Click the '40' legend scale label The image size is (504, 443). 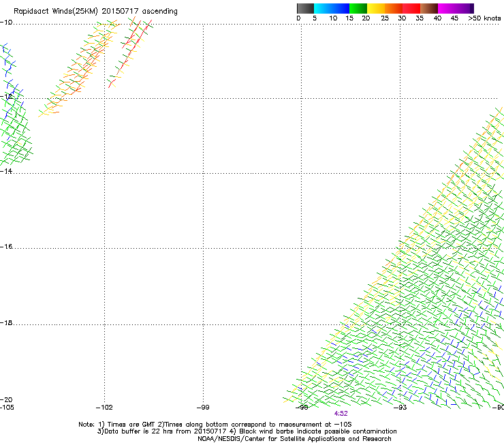[x=437, y=18]
